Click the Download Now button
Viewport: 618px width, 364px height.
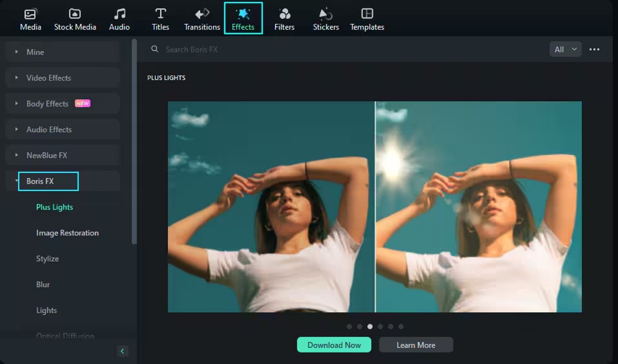coord(334,345)
